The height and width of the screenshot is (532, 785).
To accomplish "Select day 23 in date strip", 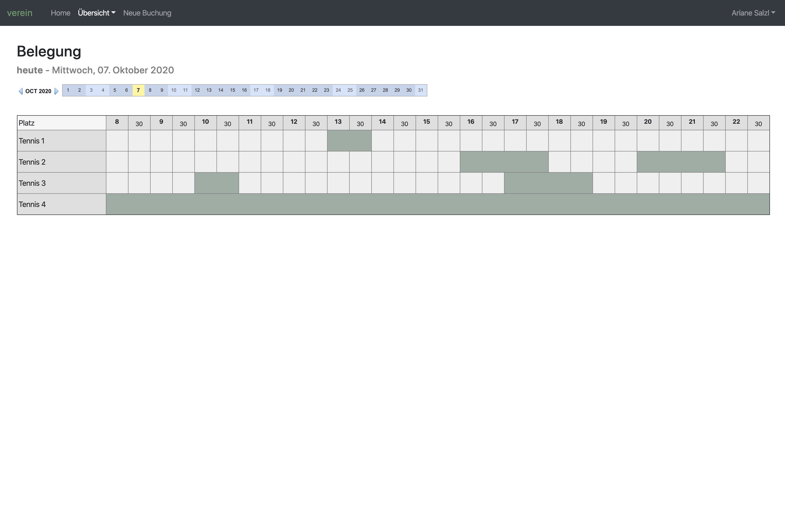I will click(327, 90).
